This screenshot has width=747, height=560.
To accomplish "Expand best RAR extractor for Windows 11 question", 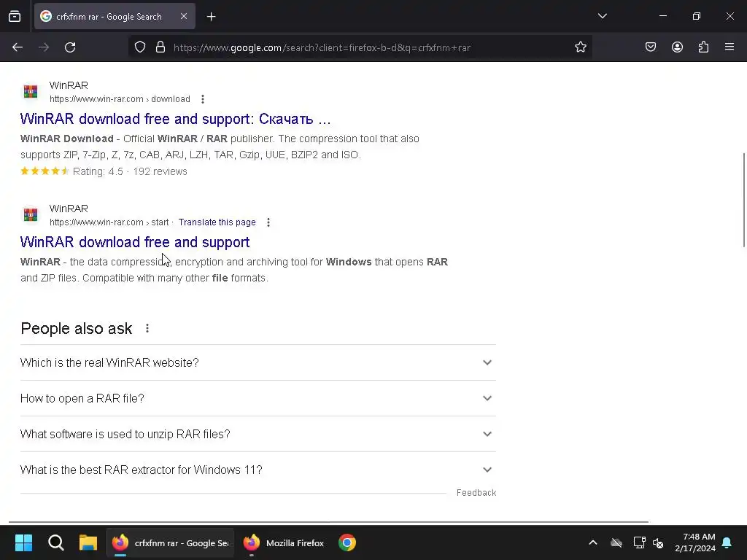I will pos(258,470).
